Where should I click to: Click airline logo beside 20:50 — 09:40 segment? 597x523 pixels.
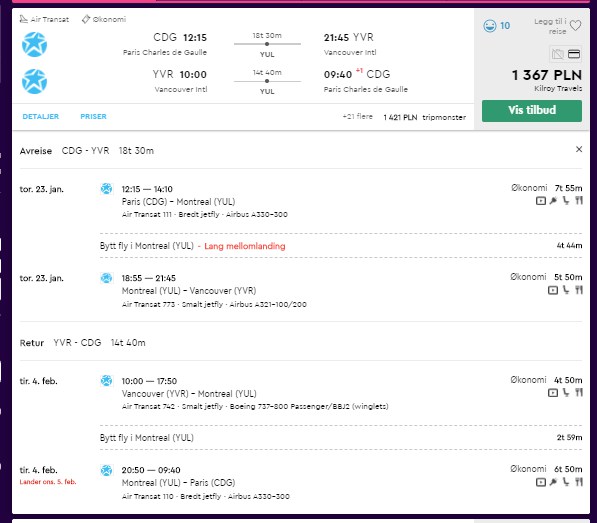106,470
